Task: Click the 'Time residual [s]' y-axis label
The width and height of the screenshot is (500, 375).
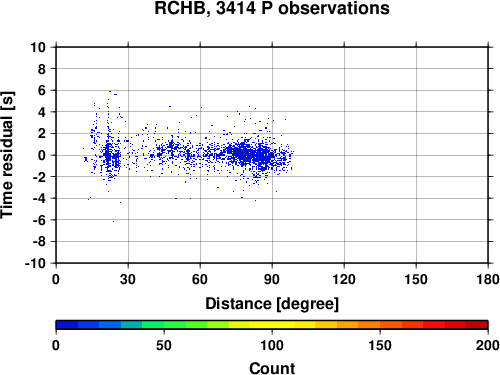Action: click(7, 155)
